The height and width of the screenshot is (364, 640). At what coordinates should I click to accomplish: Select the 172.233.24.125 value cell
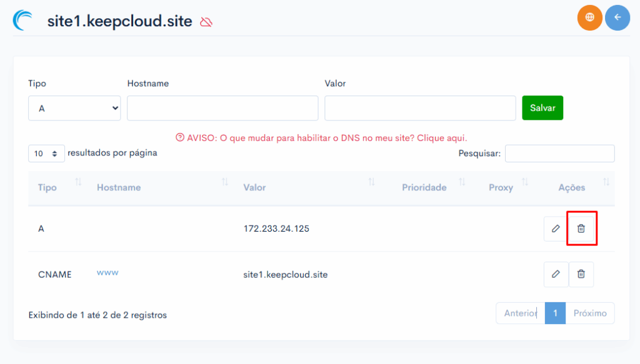pos(276,229)
